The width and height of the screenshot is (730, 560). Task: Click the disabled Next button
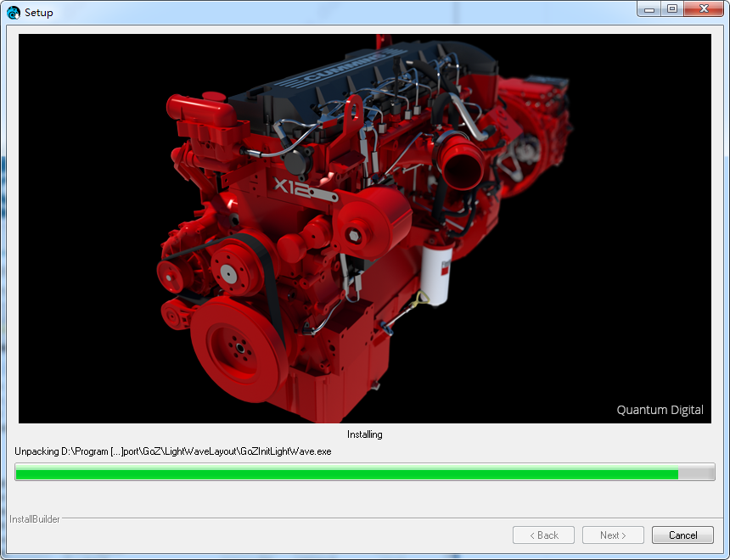click(613, 535)
